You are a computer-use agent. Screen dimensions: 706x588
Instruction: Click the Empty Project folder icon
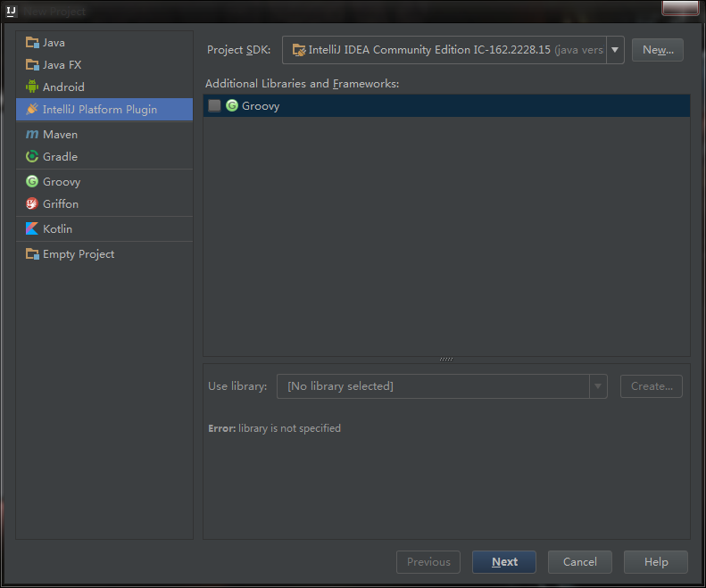pyautogui.click(x=32, y=254)
